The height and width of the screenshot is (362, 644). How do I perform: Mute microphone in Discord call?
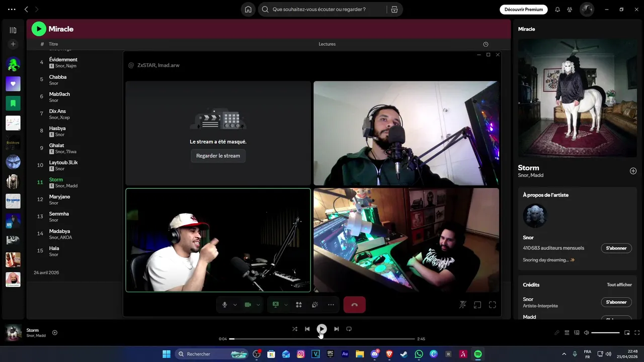(x=224, y=305)
